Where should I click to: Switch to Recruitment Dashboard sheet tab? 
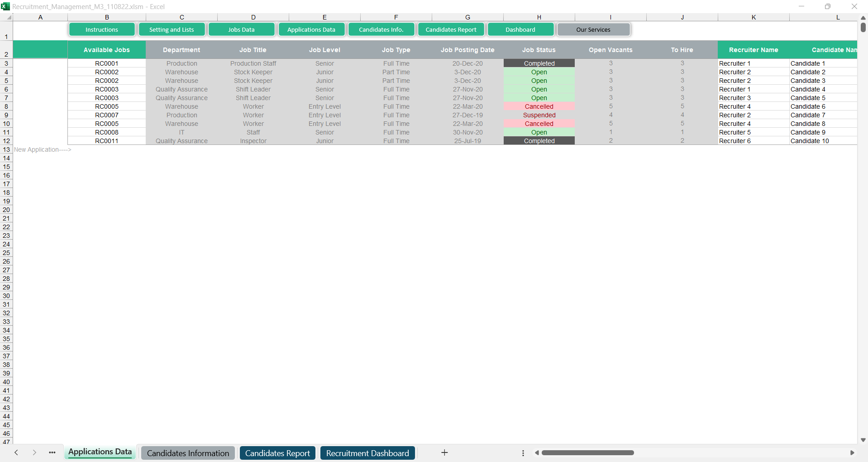[x=367, y=453]
